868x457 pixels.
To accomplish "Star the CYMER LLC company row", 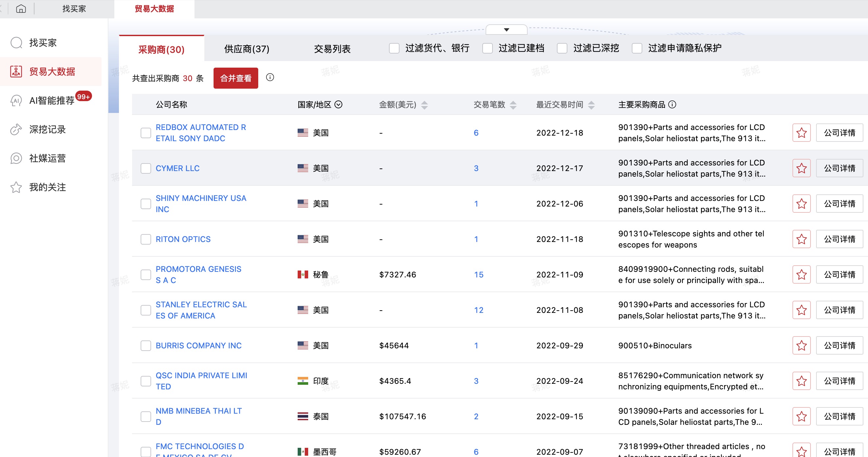I will [x=801, y=168].
